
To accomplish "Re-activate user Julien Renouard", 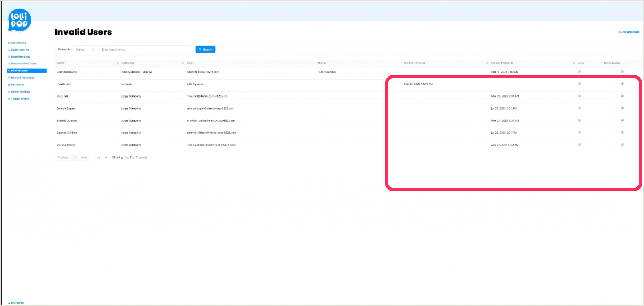I will pos(622,72).
